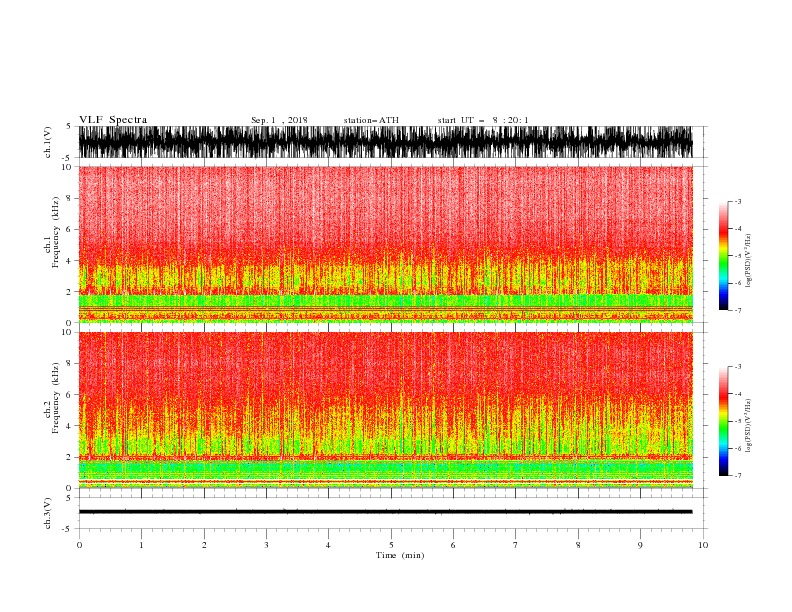Select the "start UT = 8:20:1" header text

483,120
